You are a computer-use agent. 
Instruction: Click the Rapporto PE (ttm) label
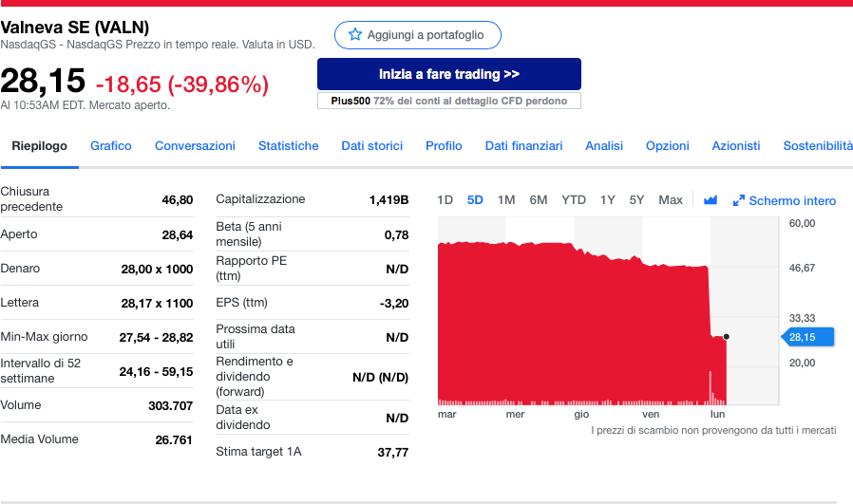coord(252,268)
